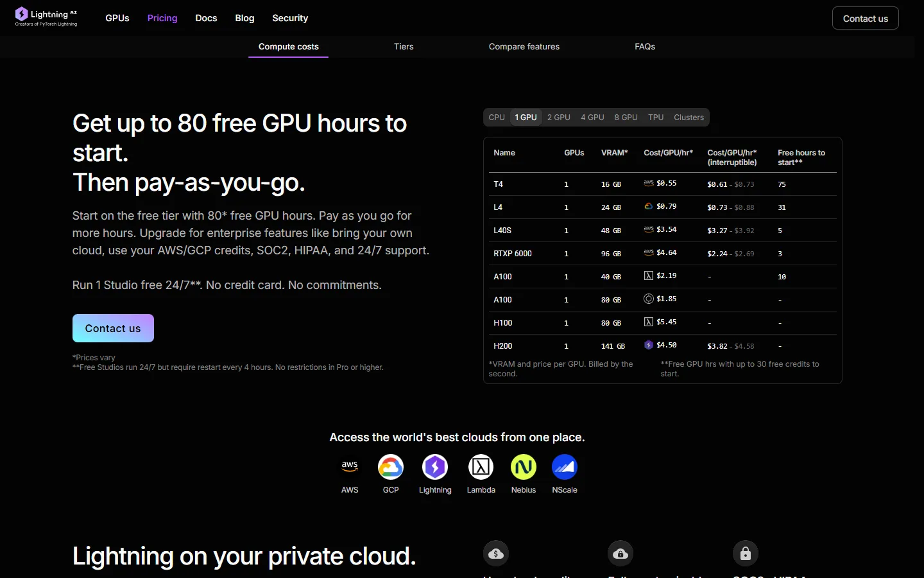Click the T4 name cell
This screenshot has height=578, width=924.
499,184
